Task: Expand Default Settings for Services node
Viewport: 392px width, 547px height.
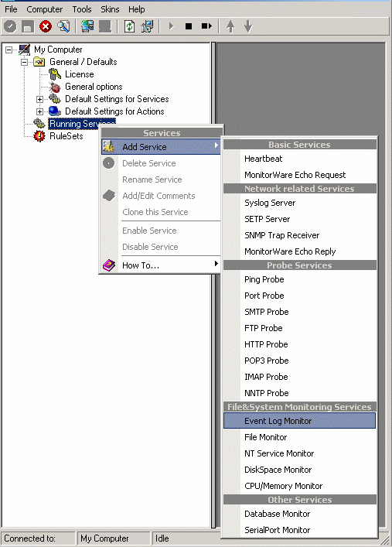Action: point(39,100)
